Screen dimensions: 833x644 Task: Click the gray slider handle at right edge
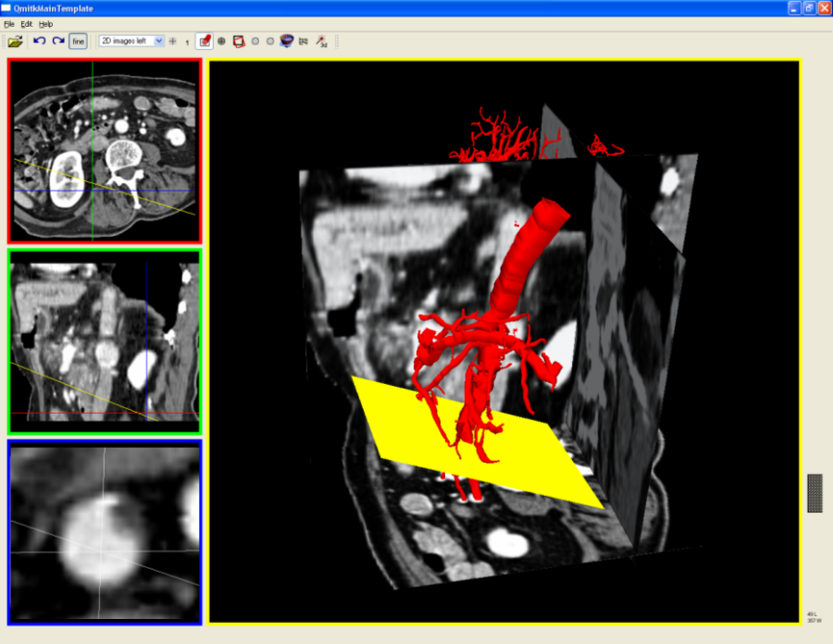tap(814, 492)
